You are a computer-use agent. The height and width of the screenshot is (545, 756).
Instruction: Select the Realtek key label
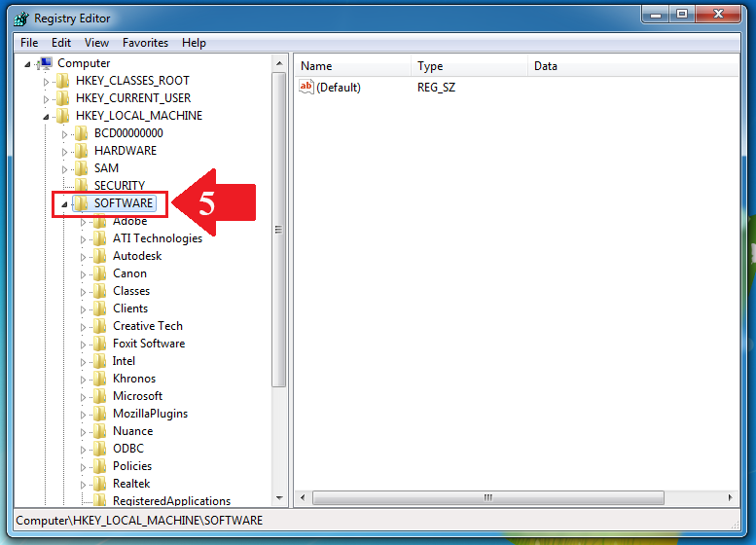[131, 484]
